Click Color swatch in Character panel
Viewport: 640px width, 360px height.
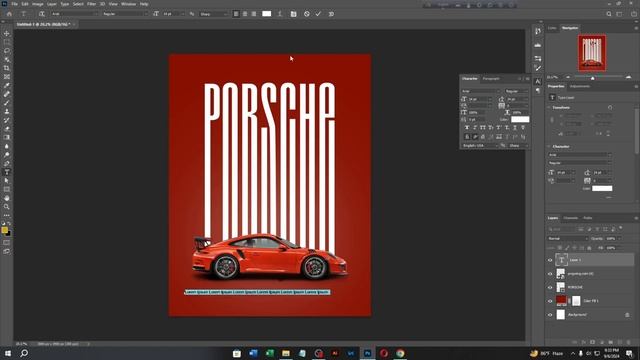tap(520, 119)
